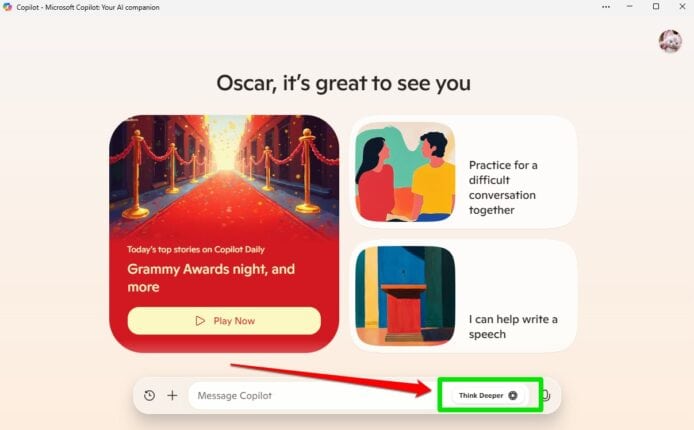The width and height of the screenshot is (694, 430).
Task: Open the three-dots title bar menu
Action: click(x=606, y=7)
